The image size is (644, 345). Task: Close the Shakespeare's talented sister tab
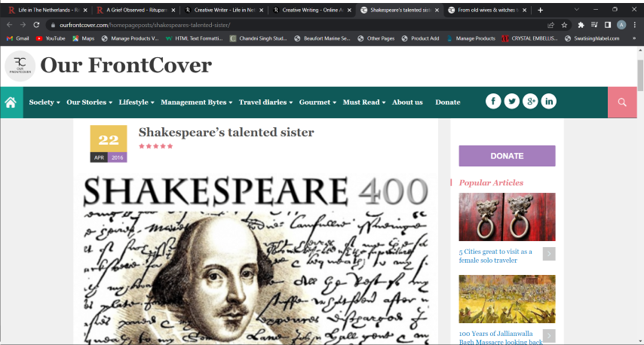point(437,10)
